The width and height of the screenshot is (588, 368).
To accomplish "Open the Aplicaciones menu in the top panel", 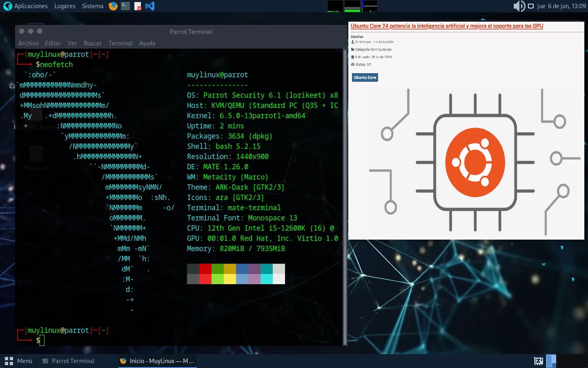I will (31, 6).
